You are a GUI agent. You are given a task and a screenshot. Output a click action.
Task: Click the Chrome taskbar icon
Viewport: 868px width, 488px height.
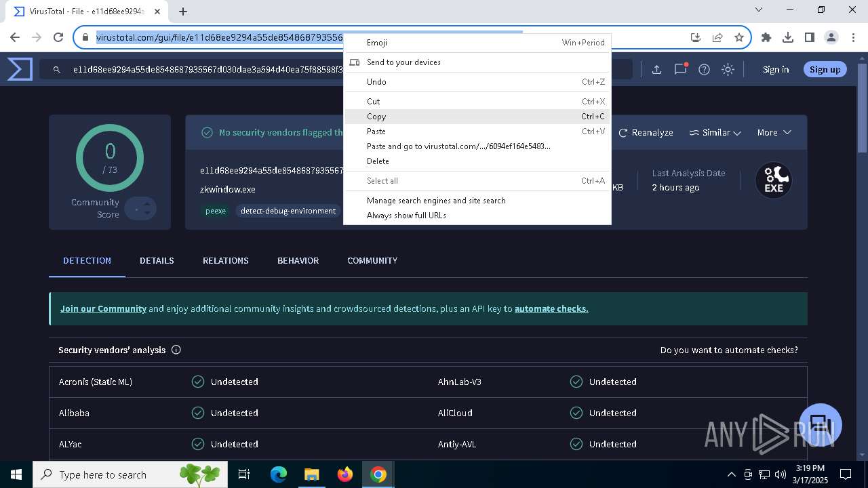(378, 474)
